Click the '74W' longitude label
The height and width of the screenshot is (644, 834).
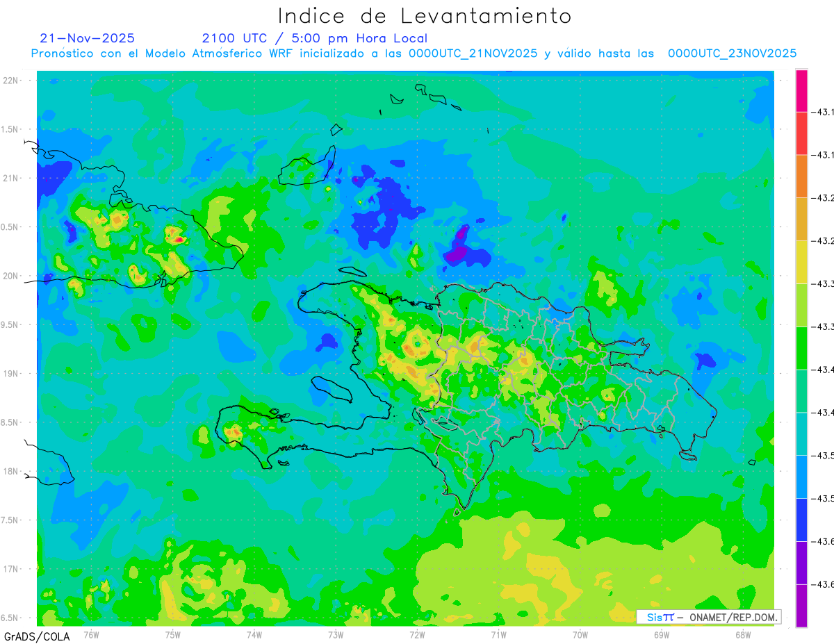coord(254,635)
